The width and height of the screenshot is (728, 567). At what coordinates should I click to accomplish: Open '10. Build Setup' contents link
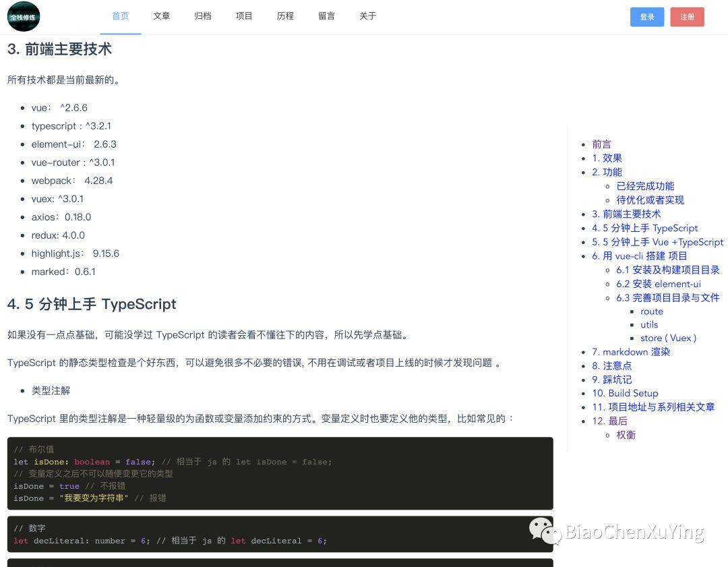click(x=625, y=393)
